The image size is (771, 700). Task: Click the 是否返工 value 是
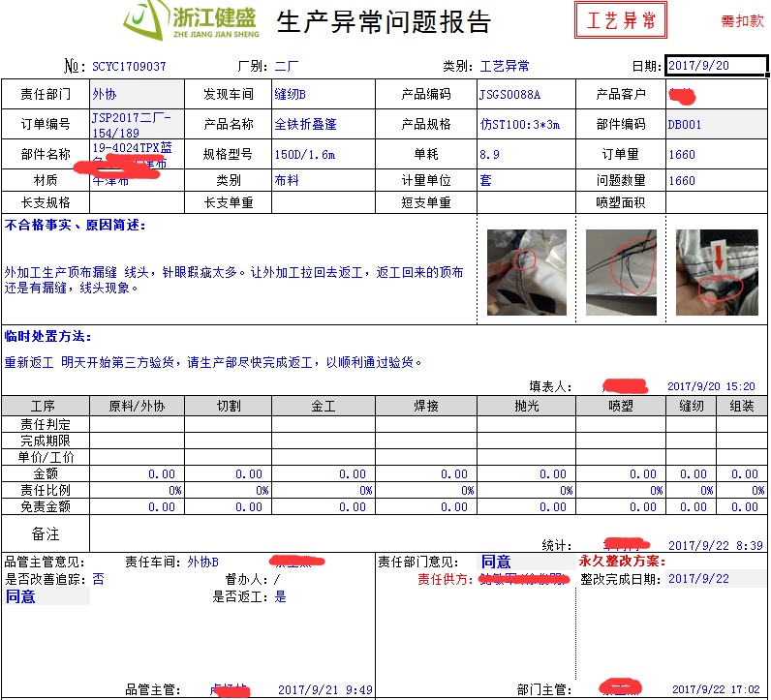tap(281, 596)
